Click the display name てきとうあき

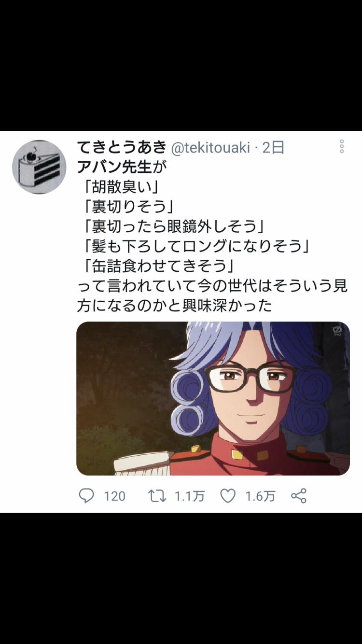coord(122,147)
